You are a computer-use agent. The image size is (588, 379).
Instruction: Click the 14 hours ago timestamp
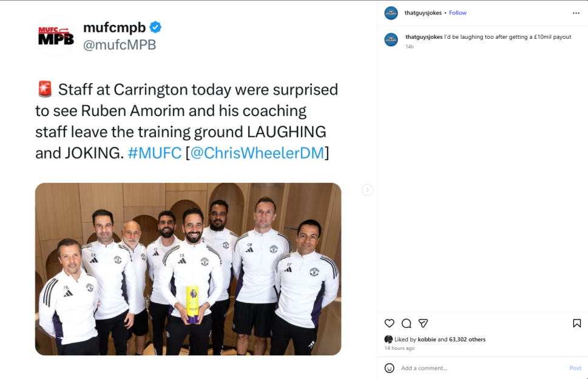pos(399,348)
